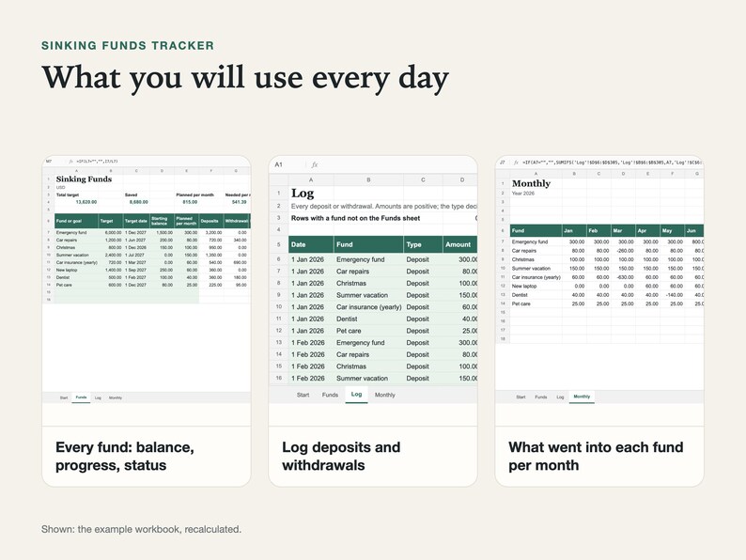
Task: Open the Start tab in left Funds screenshot
Action: click(x=64, y=397)
